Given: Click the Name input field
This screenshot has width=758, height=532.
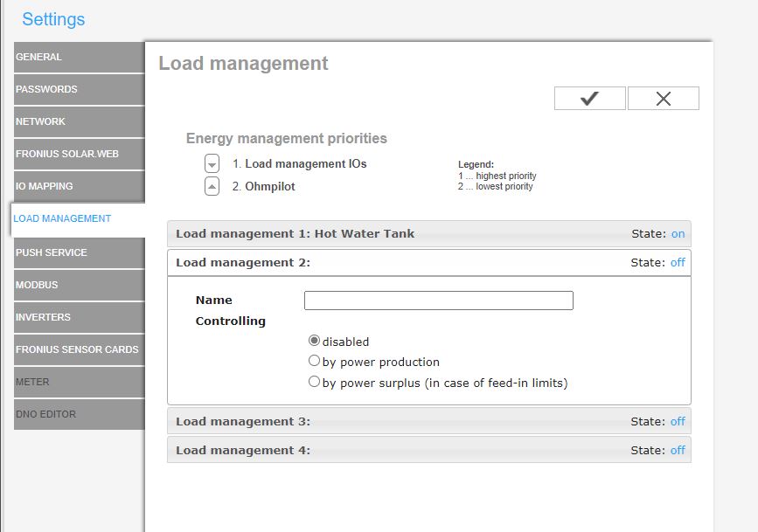Looking at the screenshot, I should pos(439,301).
